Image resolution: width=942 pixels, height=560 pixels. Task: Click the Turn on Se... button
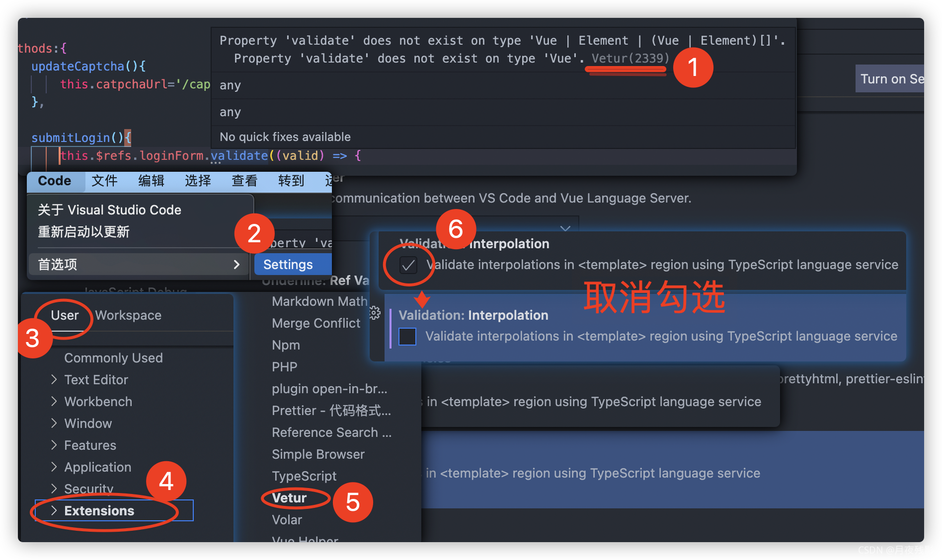tap(890, 78)
